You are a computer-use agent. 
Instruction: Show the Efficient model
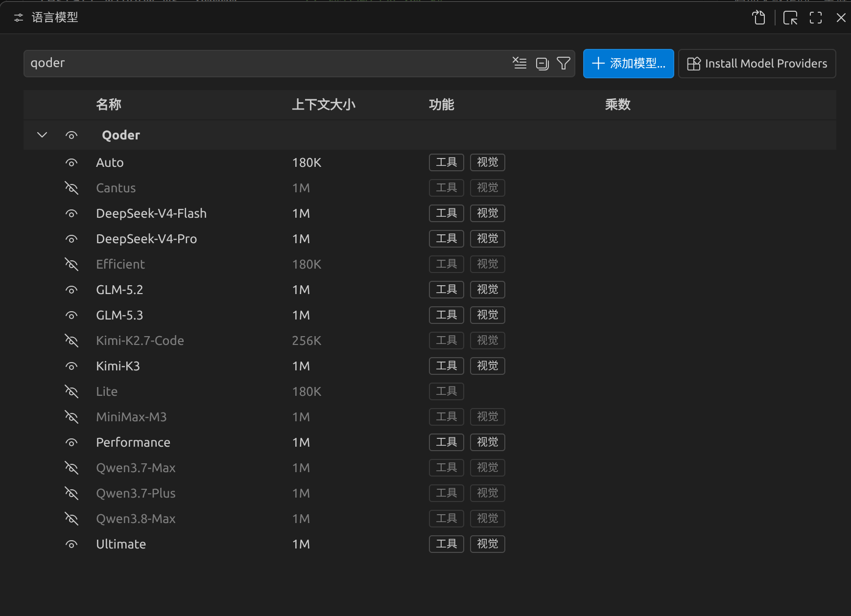(71, 265)
